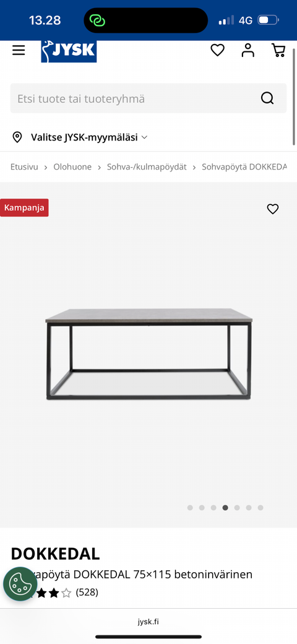This screenshot has height=644, width=297.
Task: Tap the JYSK logo
Action: pyautogui.click(x=69, y=51)
